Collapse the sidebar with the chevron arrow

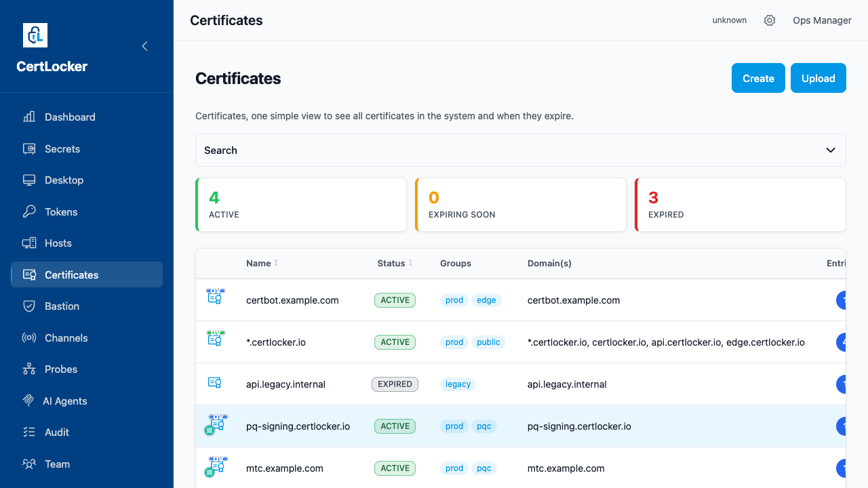(x=144, y=46)
